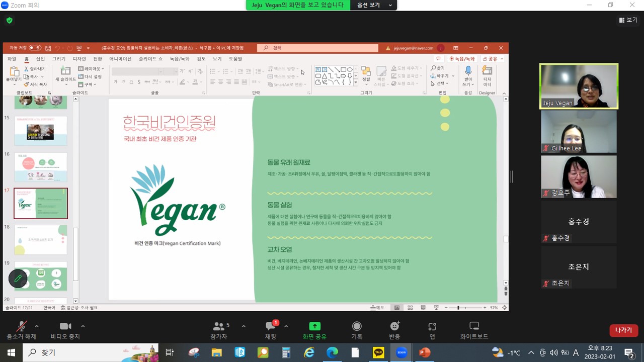Viewport: 644px width, 362px height.
Task: Click the 받아쓰기 dictate microphone icon
Action: [468, 71]
